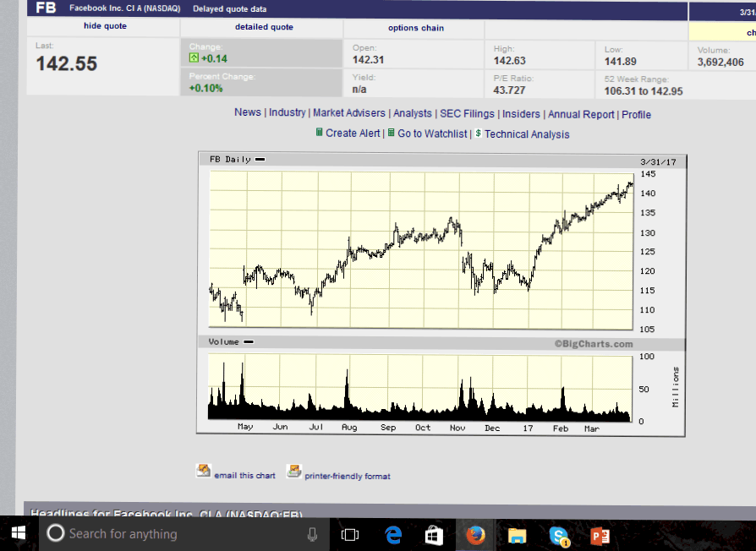Screen dimensions: 756x551
Task: Go to the Industry link
Action: [x=288, y=112]
